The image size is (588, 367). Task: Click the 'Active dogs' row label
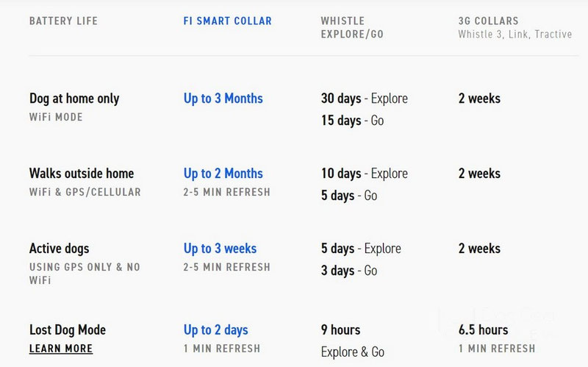tap(60, 249)
